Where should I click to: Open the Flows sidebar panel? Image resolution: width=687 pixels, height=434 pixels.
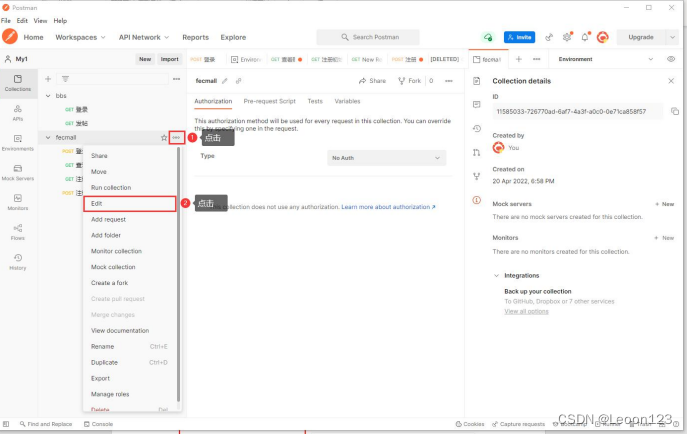(18, 232)
